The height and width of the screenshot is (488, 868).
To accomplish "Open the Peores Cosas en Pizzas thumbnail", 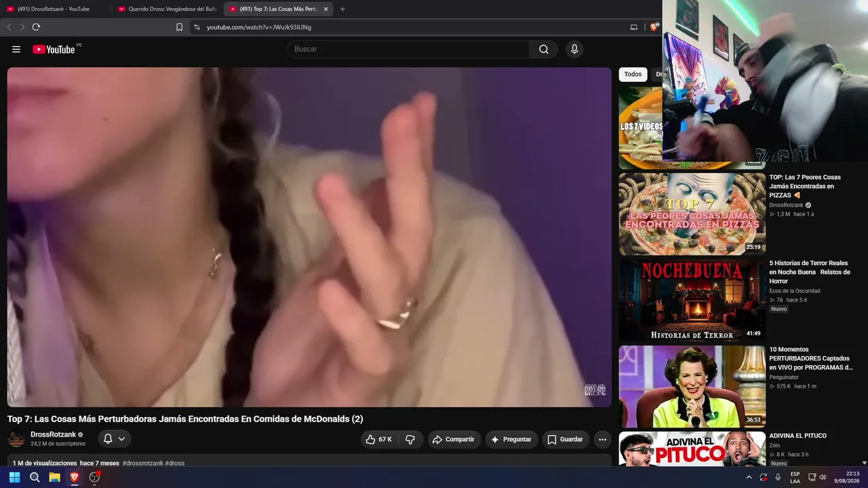I will pyautogui.click(x=692, y=214).
